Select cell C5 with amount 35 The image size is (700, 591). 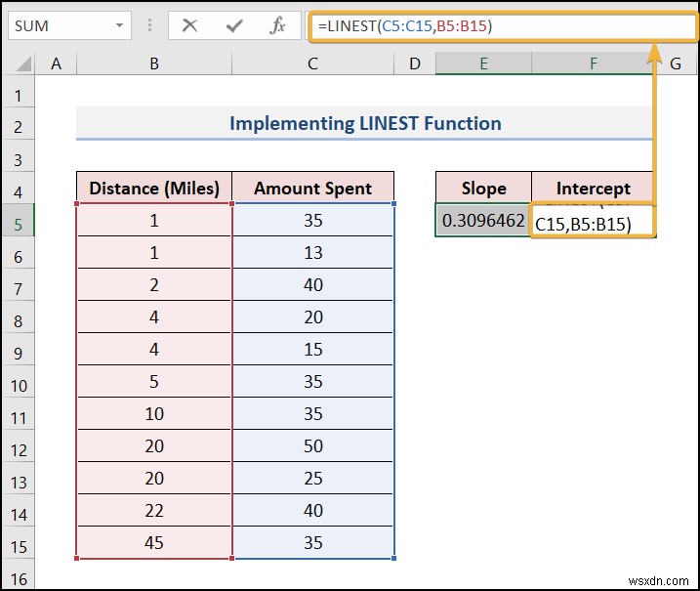[x=313, y=220]
